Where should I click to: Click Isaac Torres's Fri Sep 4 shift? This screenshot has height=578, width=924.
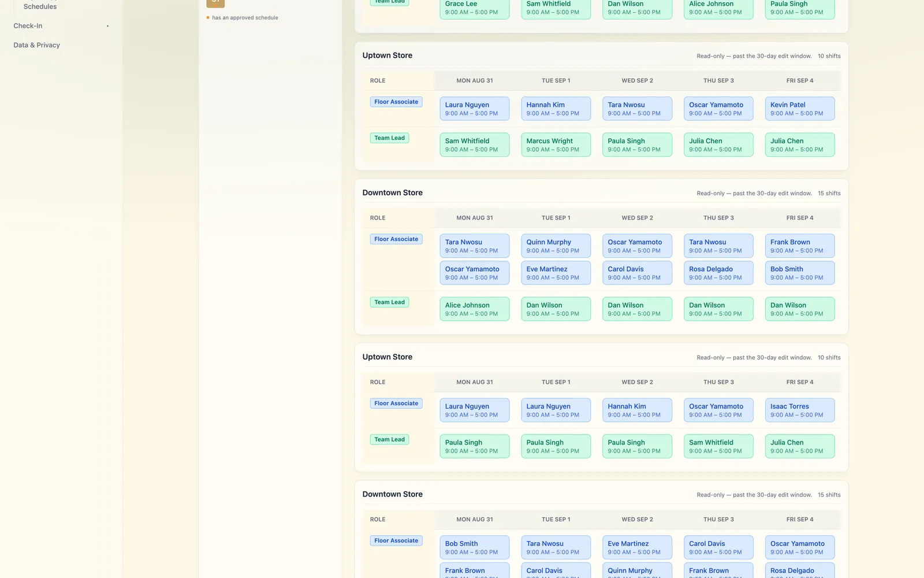point(800,410)
